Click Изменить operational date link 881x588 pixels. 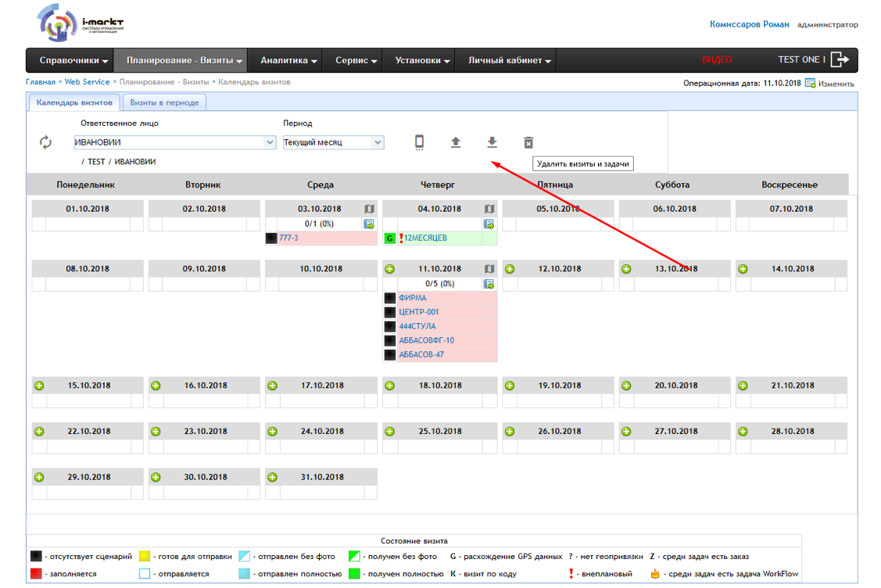(836, 84)
